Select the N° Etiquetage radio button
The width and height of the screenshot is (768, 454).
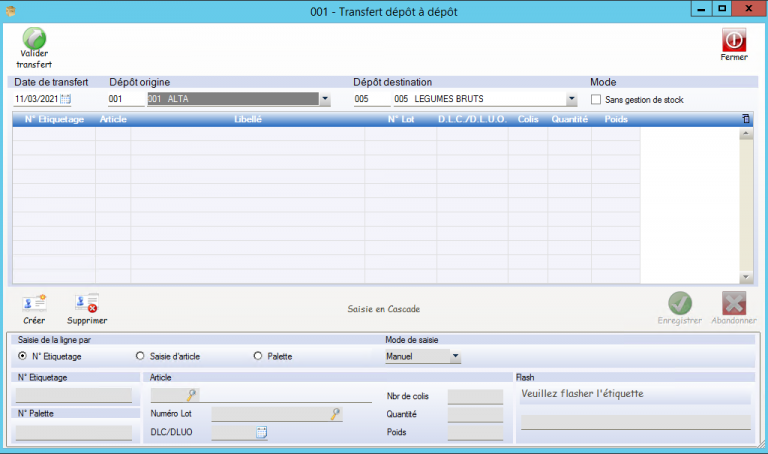[x=23, y=355]
